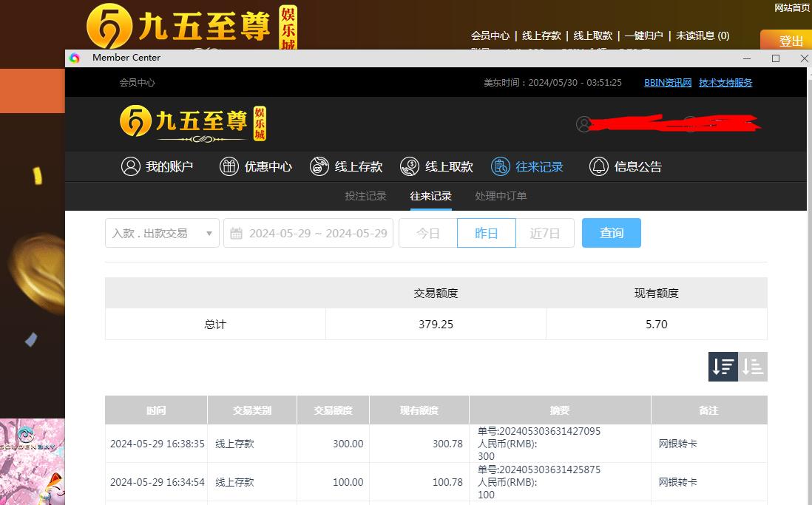This screenshot has height=505, width=812.
Task: Open the 线上存款 deposit icon
Action: pyautogui.click(x=319, y=166)
